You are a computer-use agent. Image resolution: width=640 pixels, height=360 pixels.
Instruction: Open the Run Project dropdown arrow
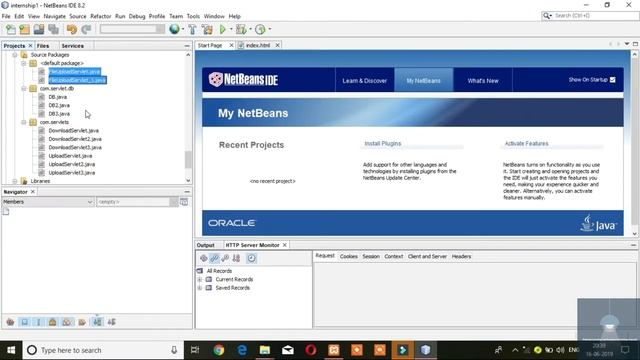230,29
